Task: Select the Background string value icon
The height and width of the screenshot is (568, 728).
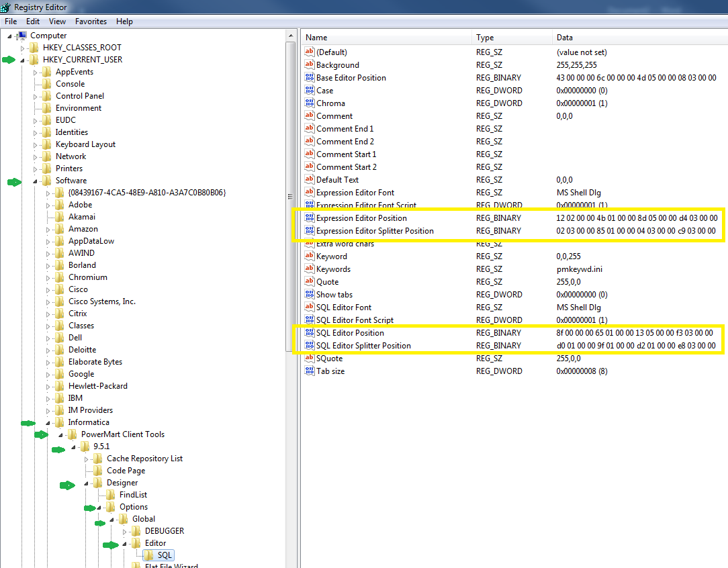Action: [310, 65]
